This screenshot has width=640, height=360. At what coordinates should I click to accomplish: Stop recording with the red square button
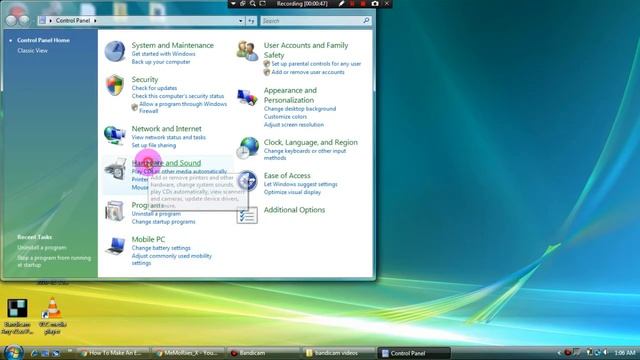pyautogui.click(x=362, y=4)
